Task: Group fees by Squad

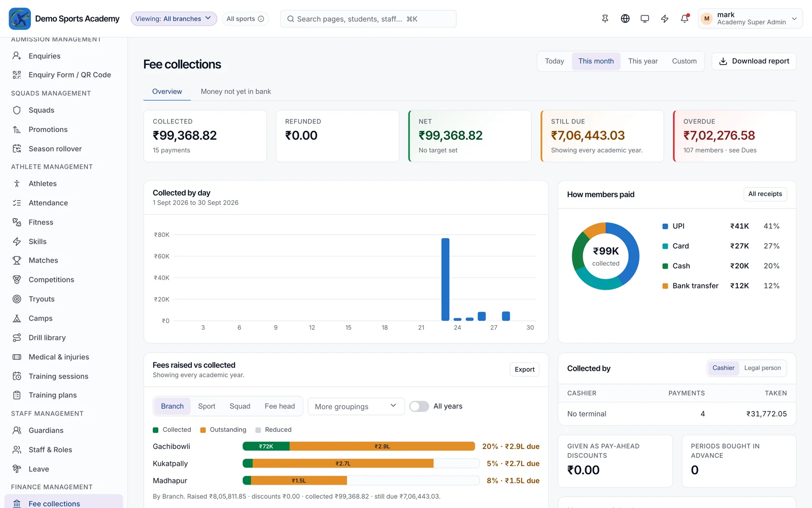Action: (240, 406)
